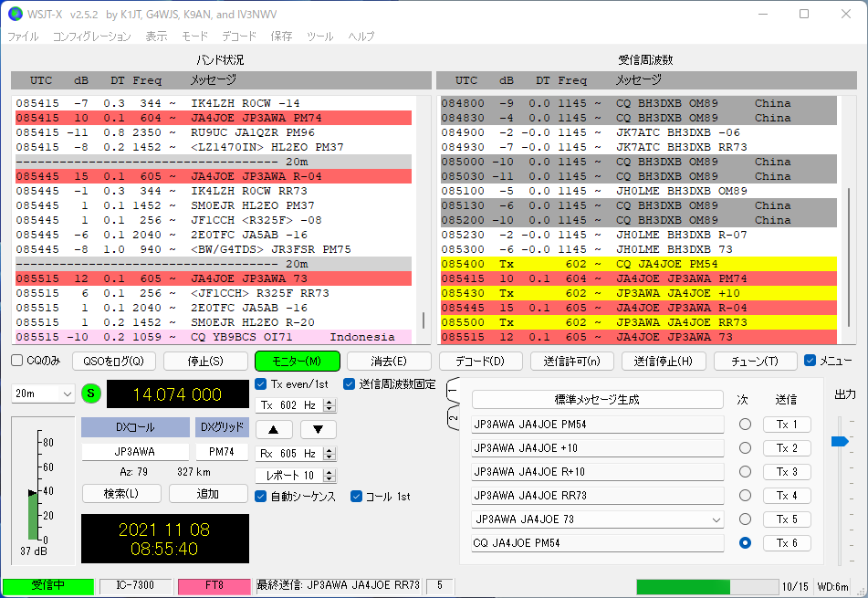
Task: Click the Tx 6 send button
Action: click(787, 543)
